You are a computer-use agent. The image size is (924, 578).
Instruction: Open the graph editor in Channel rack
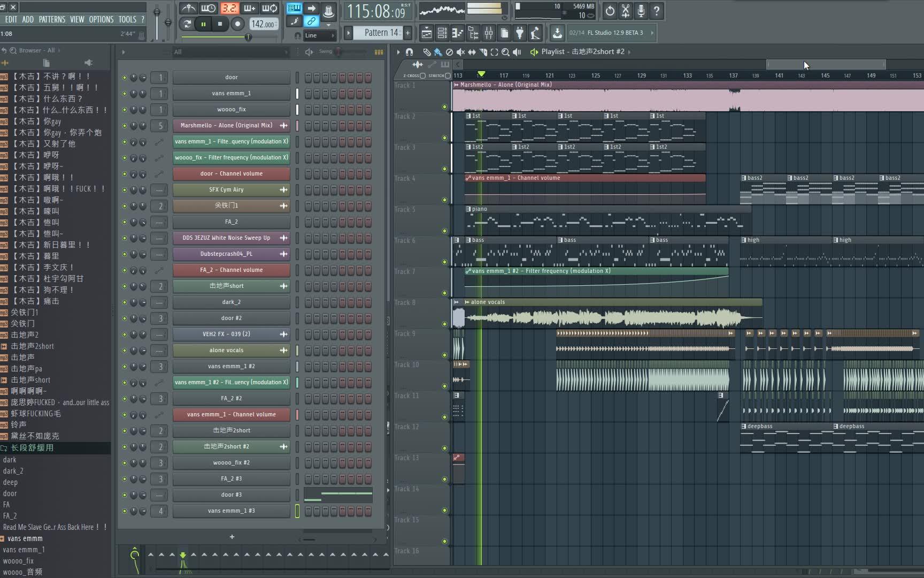[x=379, y=52]
